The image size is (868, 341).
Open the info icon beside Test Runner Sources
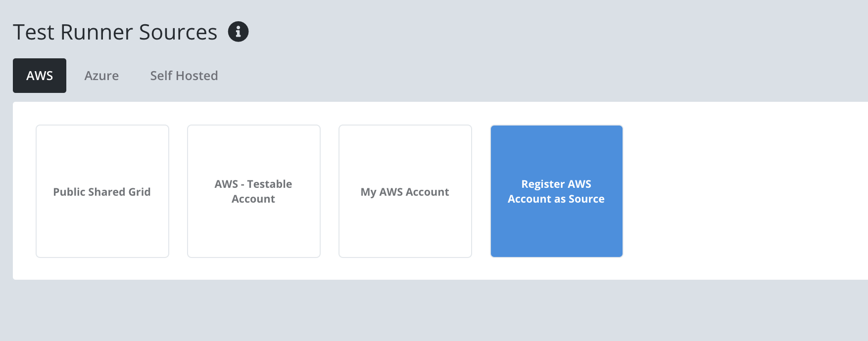pos(238,32)
